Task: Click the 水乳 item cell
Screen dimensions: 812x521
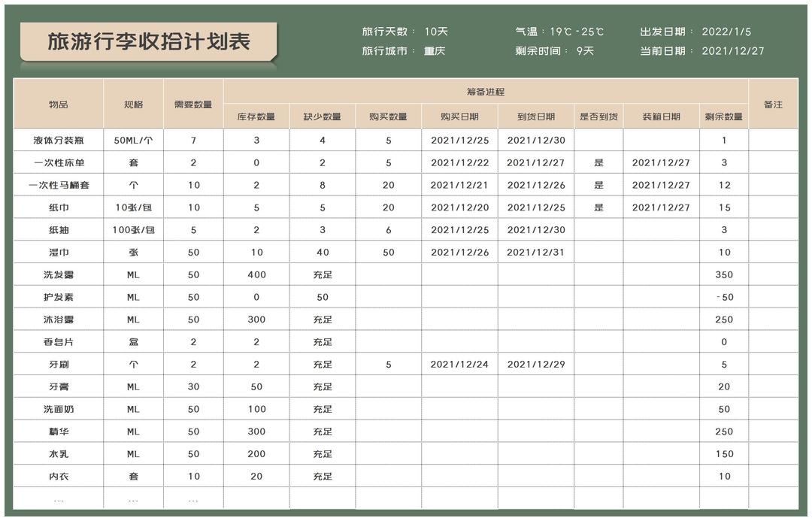Action: point(59,453)
